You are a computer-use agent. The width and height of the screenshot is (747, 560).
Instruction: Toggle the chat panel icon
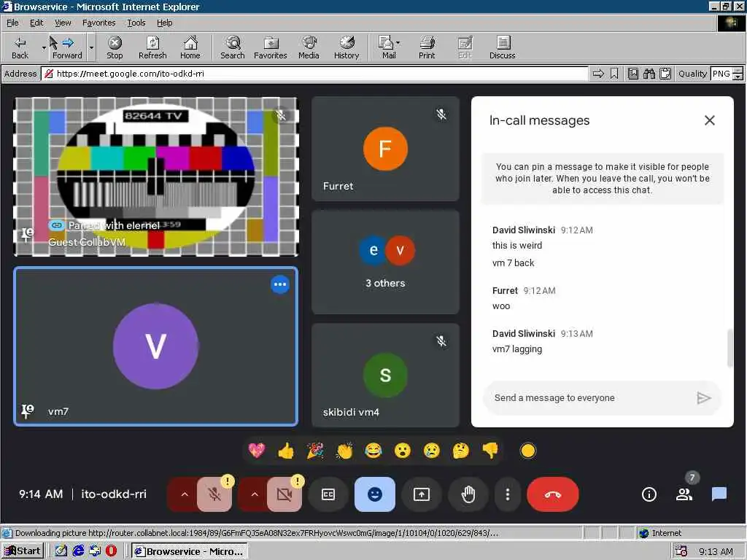click(719, 495)
